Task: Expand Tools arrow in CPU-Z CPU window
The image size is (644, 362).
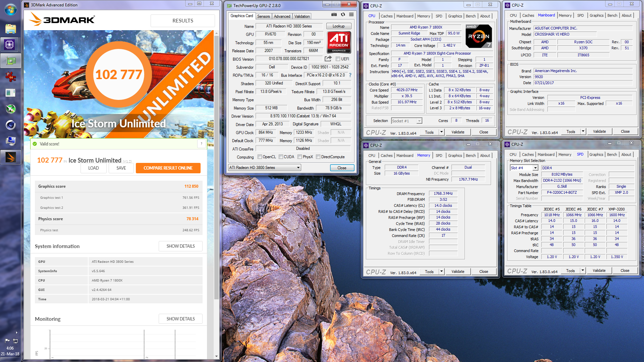Action: click(441, 132)
